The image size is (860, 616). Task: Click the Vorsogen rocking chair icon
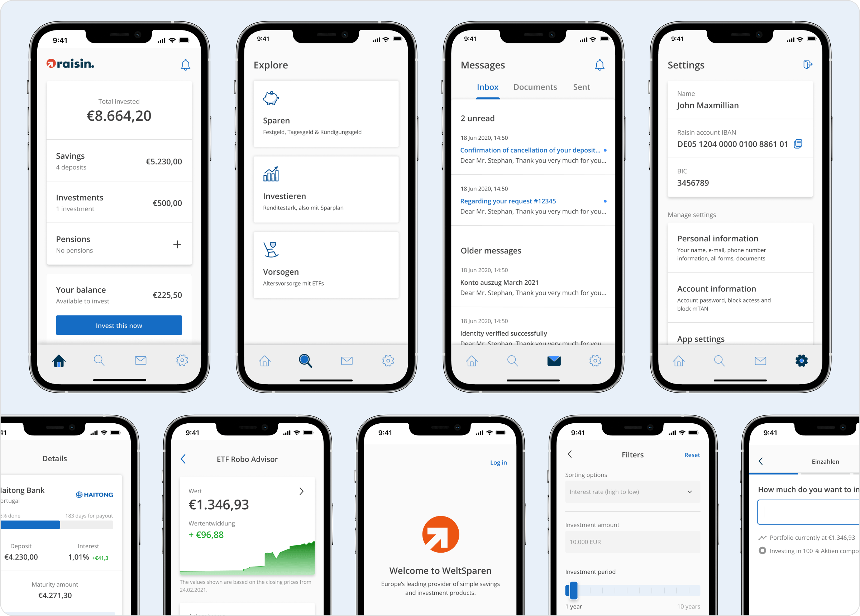pos(271,250)
